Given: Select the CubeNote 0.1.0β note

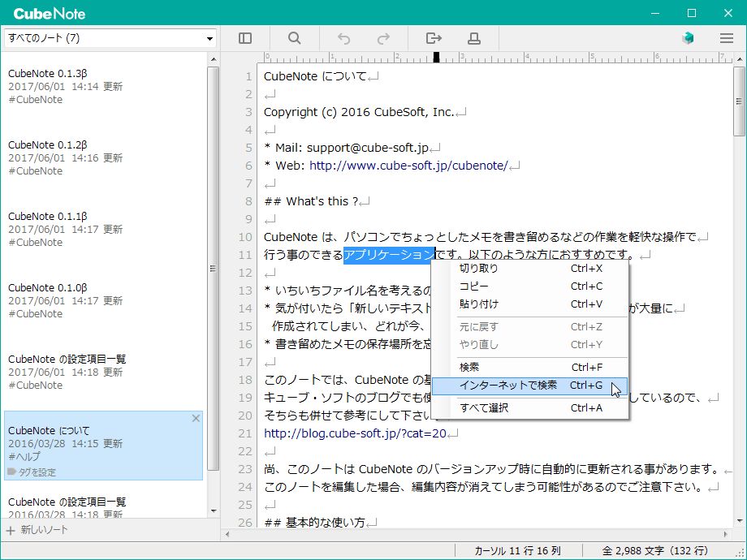Looking at the screenshot, I should click(103, 301).
